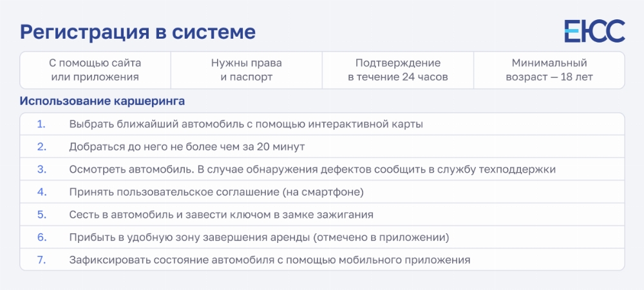Select the 'Регистрация в системе' heading
This screenshot has width=644, height=290.
(138, 32)
